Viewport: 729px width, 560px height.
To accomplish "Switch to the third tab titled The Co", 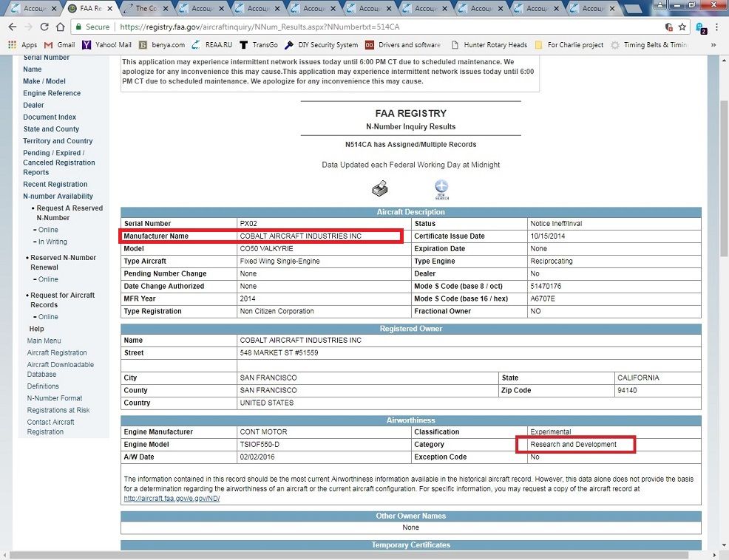I will point(145,9).
